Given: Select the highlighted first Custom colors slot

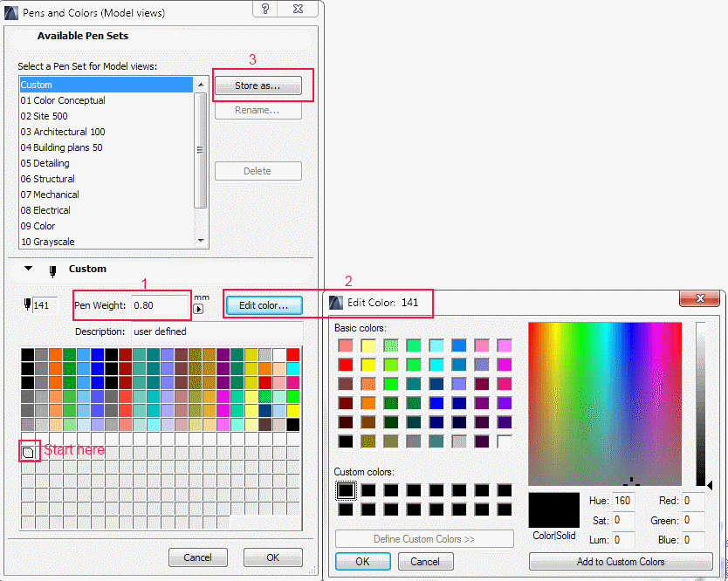Looking at the screenshot, I should click(346, 490).
